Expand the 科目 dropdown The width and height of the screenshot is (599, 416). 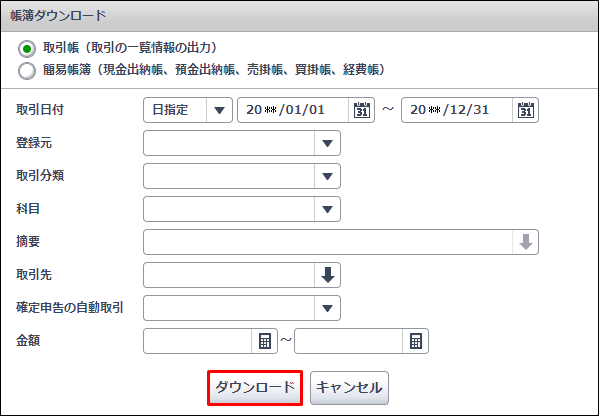pyautogui.click(x=327, y=209)
